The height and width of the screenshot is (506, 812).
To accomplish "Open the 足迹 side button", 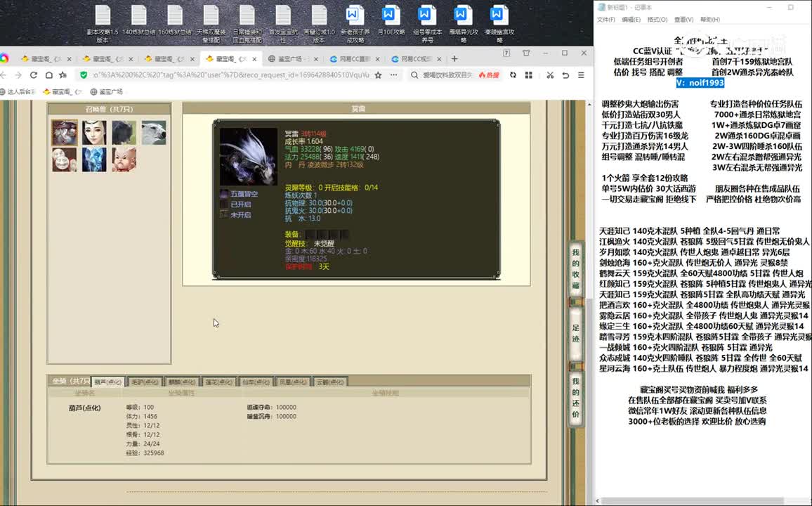I will [x=575, y=333].
